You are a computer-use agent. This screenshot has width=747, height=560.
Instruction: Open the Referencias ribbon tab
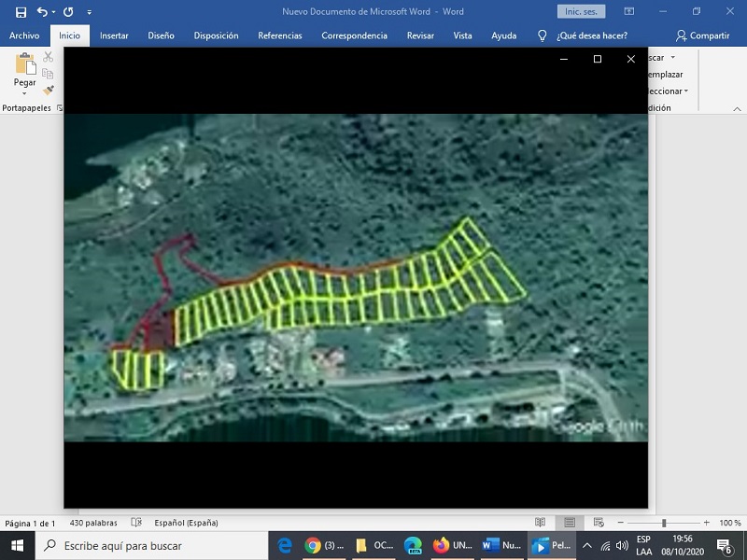(280, 35)
